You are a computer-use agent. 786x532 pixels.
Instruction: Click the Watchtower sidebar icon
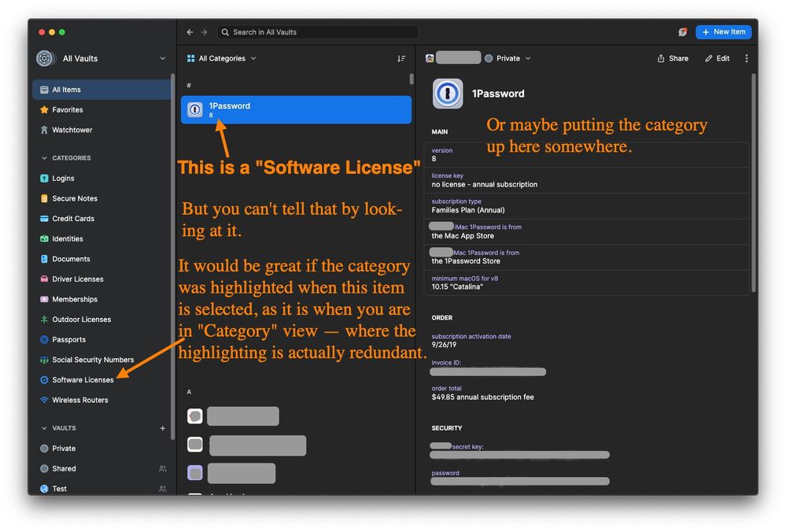coord(44,130)
